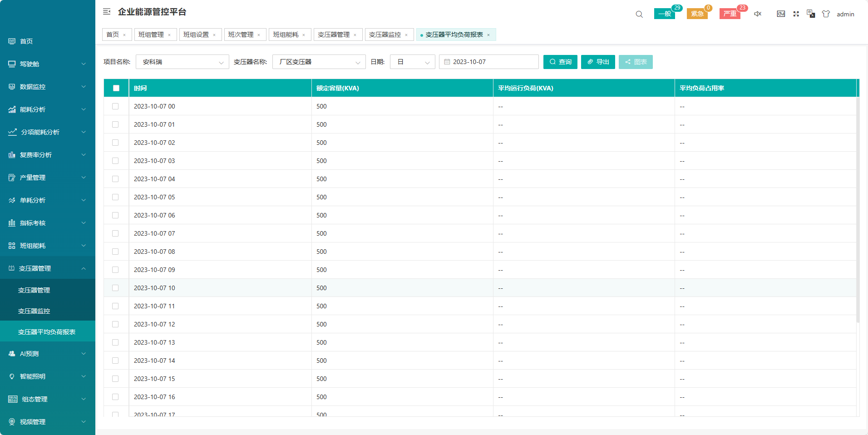Open the theme shirt icon
This screenshot has width=868, height=435.
pos(826,14)
